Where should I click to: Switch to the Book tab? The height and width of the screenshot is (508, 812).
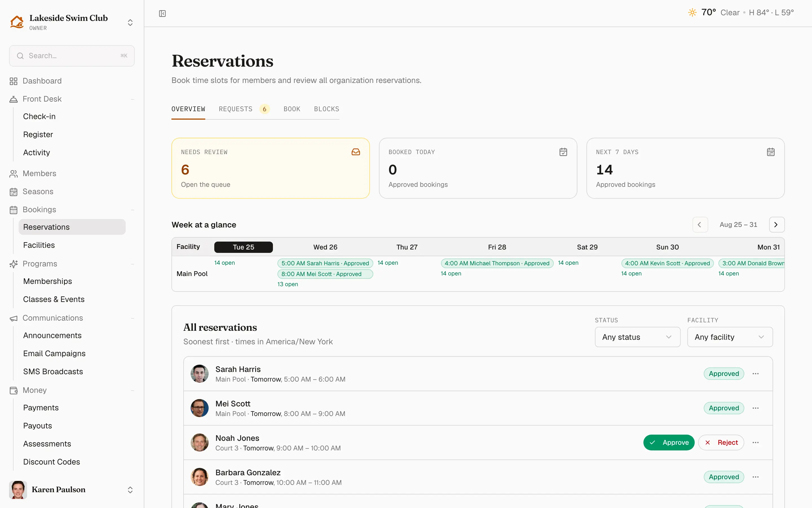tap(292, 109)
